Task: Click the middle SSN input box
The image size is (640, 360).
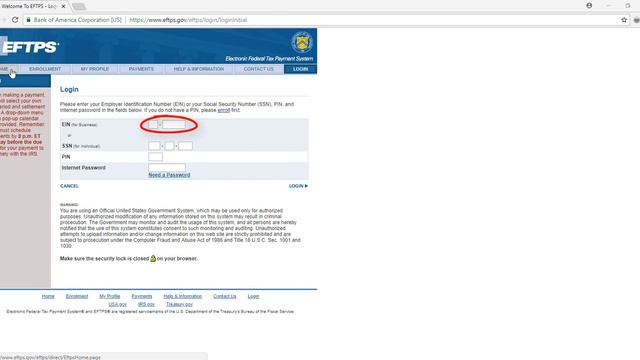Action: (x=169, y=146)
